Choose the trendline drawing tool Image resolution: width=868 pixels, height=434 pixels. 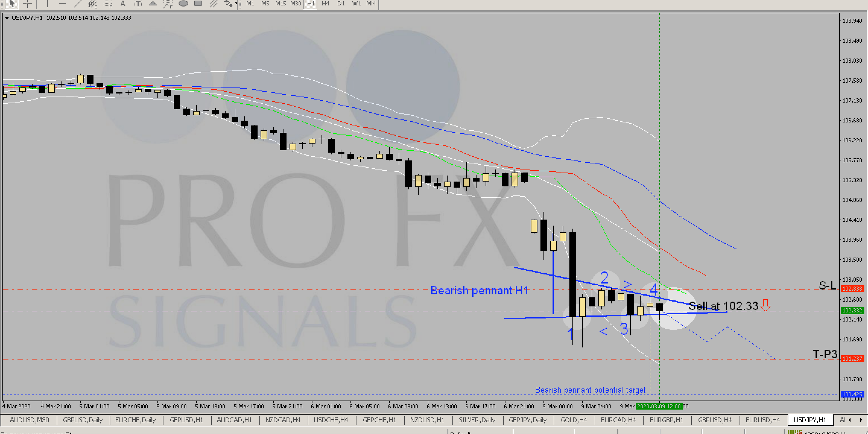point(78,3)
